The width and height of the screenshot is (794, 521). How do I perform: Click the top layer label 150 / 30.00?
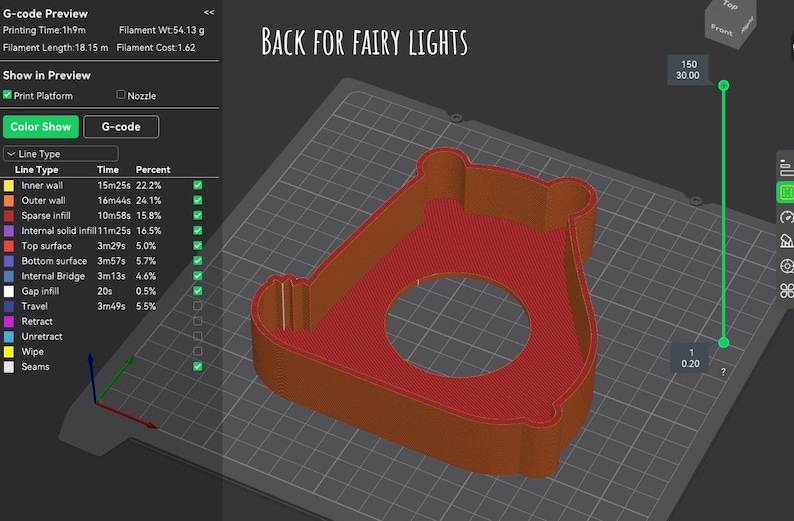coord(687,70)
